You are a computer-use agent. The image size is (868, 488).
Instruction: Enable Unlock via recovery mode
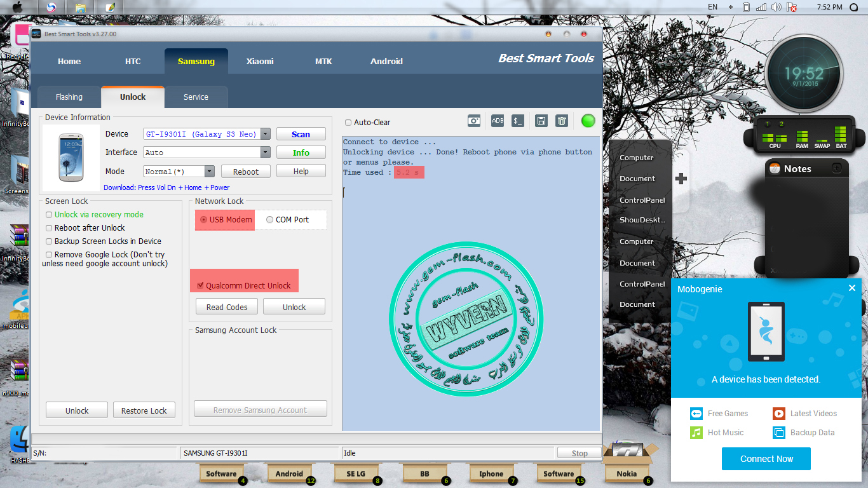coord(49,215)
